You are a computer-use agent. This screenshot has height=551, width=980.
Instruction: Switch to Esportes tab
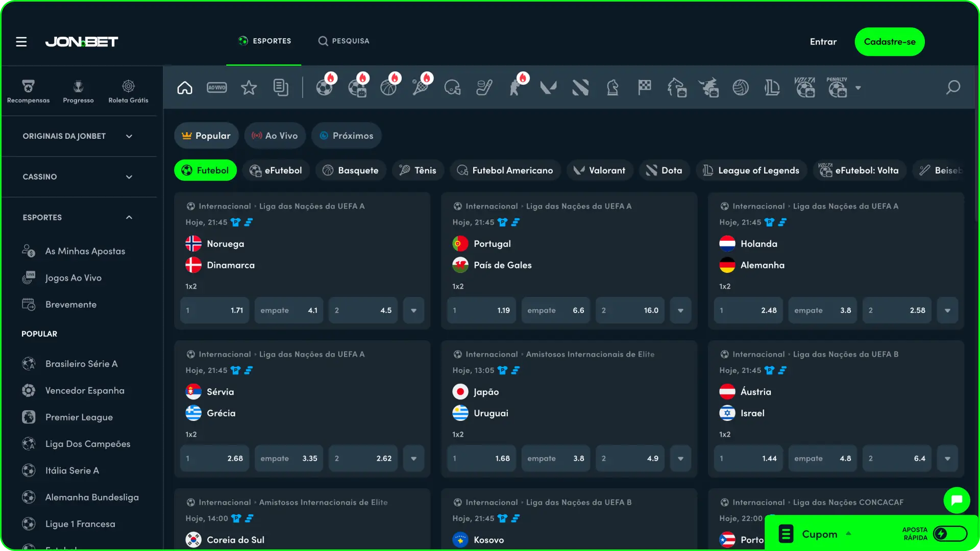[264, 41]
